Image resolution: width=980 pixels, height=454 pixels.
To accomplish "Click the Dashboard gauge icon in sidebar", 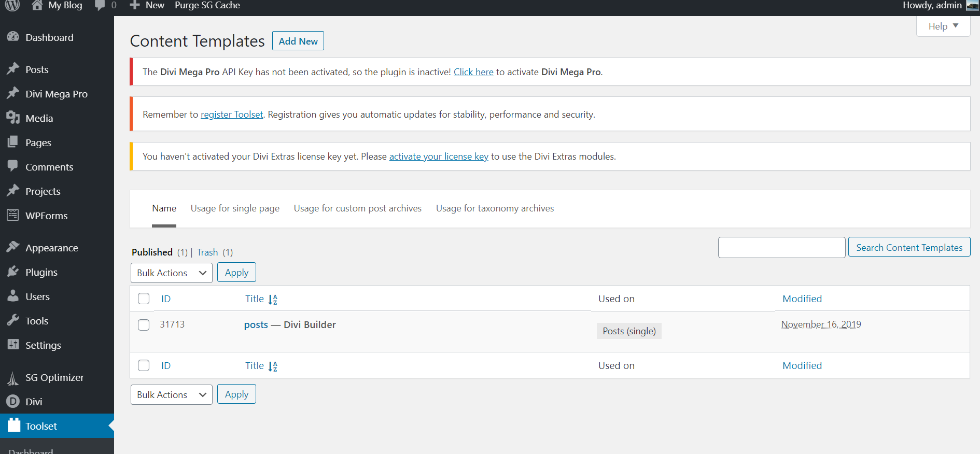I will click(13, 37).
